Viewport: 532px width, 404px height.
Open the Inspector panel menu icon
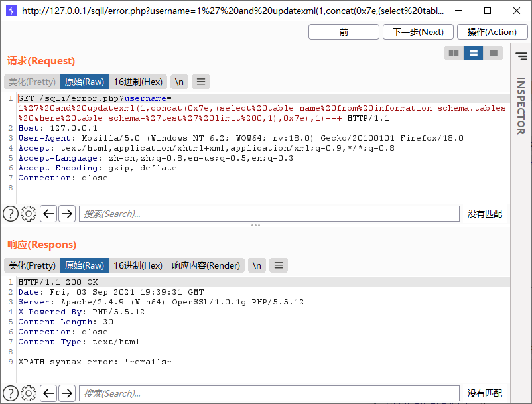coord(521,56)
